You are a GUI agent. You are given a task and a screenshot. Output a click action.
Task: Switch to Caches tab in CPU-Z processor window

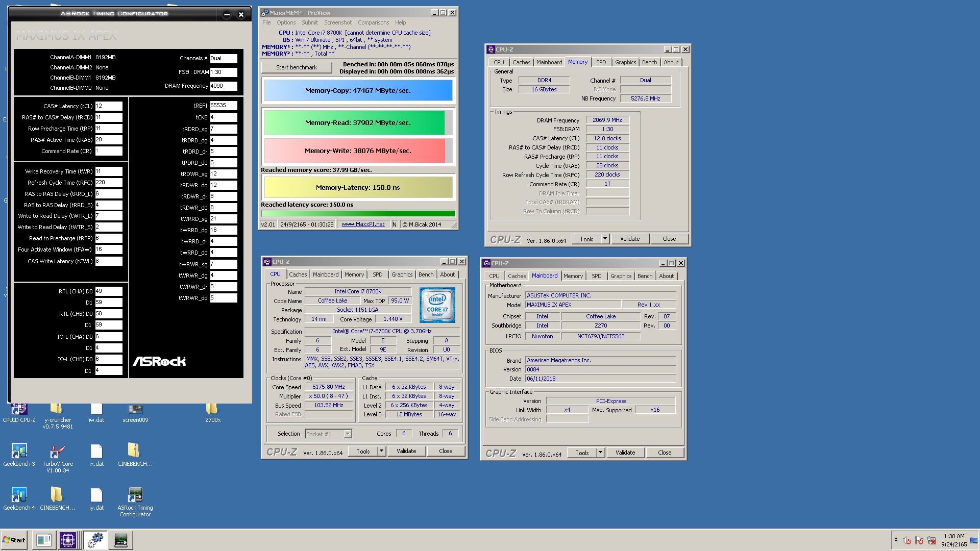click(x=298, y=274)
